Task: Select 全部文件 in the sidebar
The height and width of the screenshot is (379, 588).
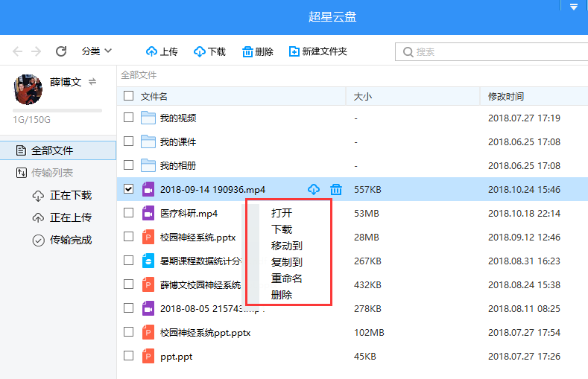Action: tap(58, 150)
